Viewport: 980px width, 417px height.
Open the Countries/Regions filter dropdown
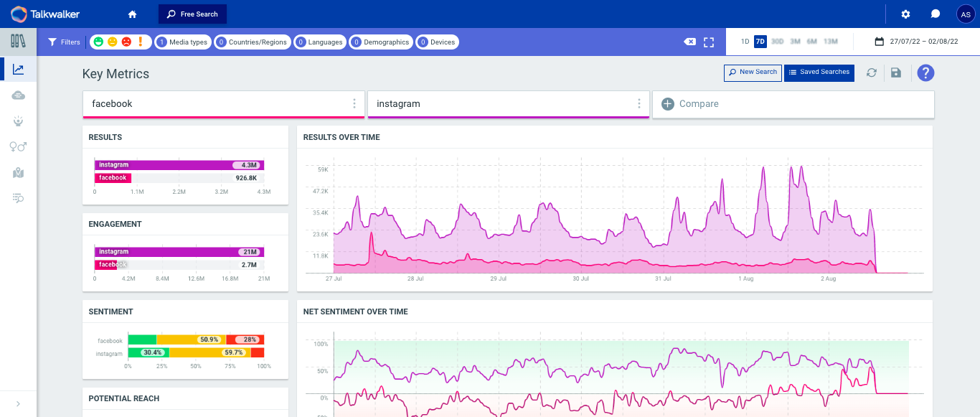coord(253,42)
